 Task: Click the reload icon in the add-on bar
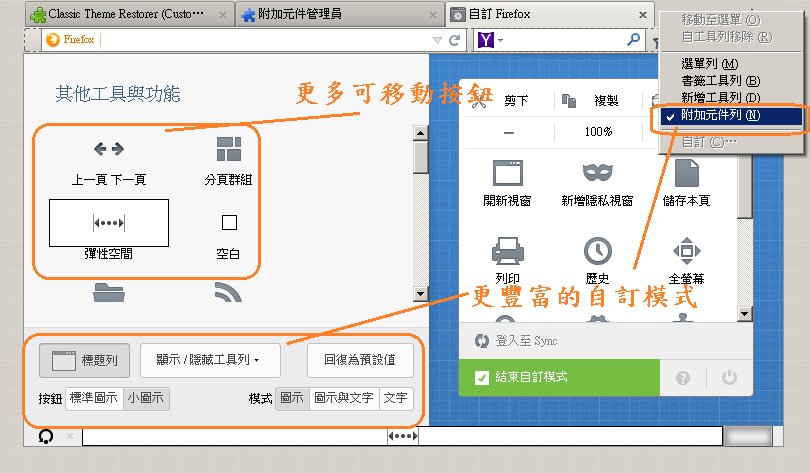(x=46, y=436)
